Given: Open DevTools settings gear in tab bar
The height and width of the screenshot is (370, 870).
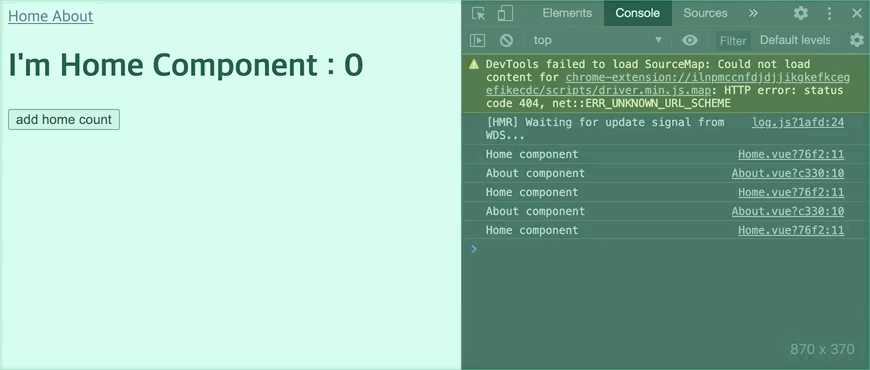Looking at the screenshot, I should (x=801, y=13).
